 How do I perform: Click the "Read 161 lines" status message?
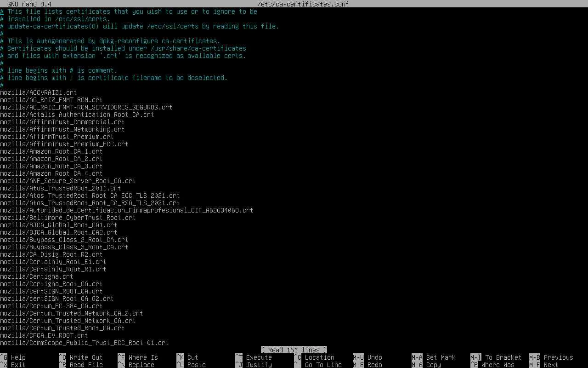[x=294, y=350]
